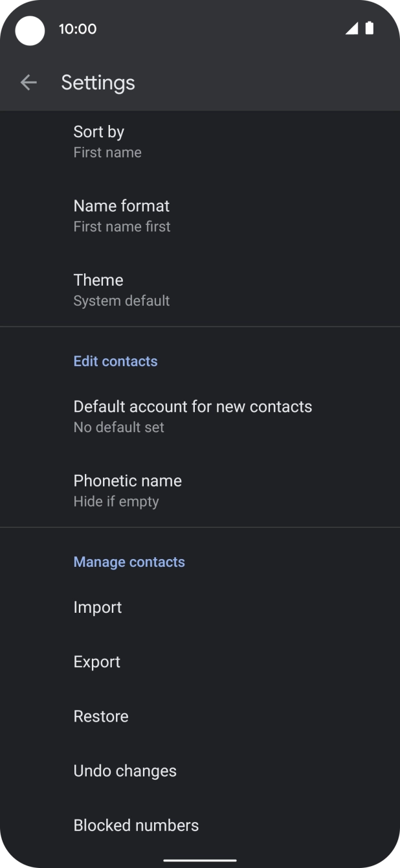Tap the Edit contacts section header
Viewport: 400px width, 868px height.
pos(115,361)
